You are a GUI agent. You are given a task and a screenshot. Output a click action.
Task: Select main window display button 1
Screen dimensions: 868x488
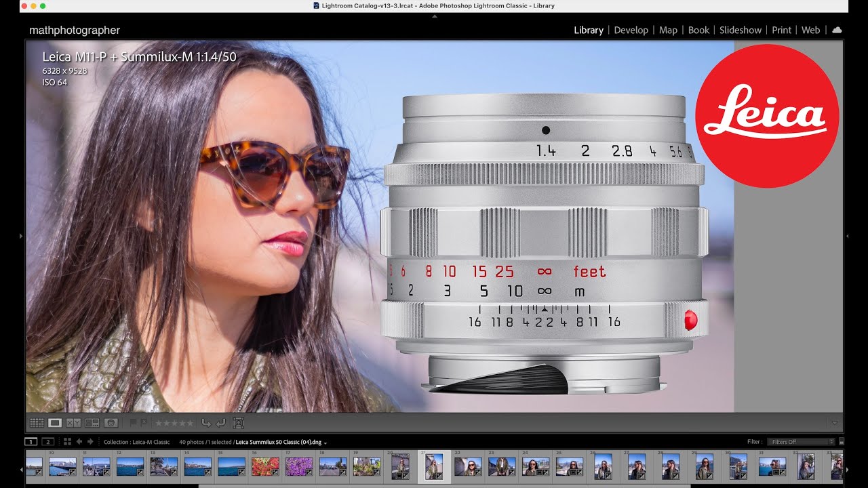[x=31, y=442]
